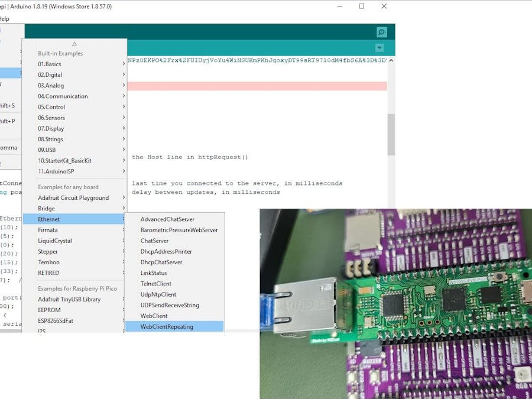Viewport: 532px width, 399px height.
Task: Minimize the Arduino IDE window
Action: point(340,6)
